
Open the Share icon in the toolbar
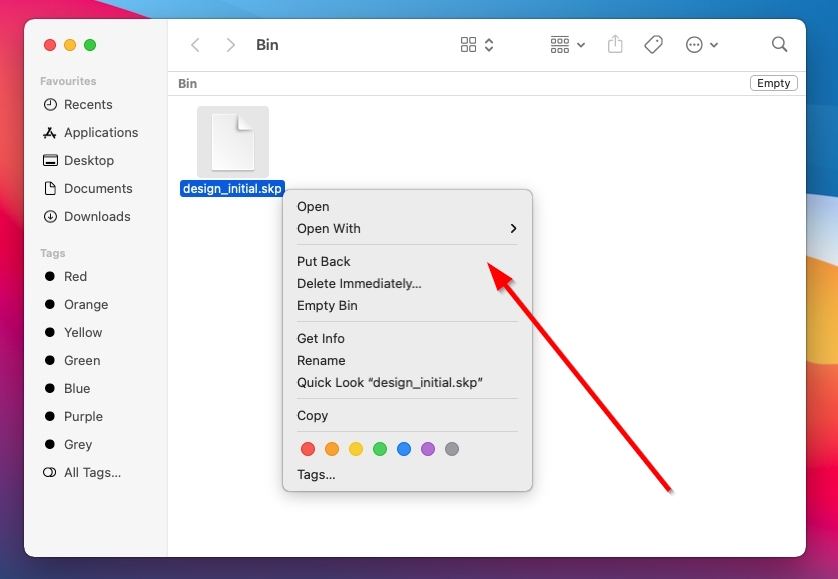coord(615,44)
